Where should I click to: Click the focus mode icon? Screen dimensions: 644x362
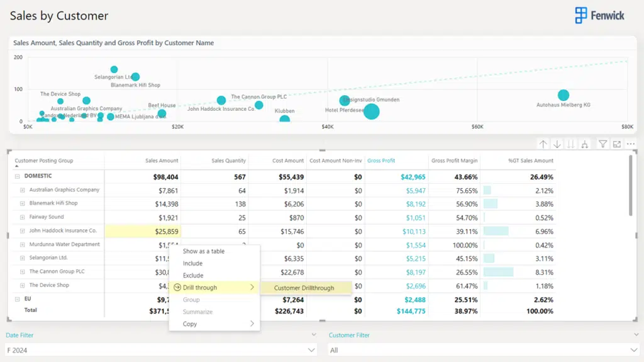(x=617, y=144)
